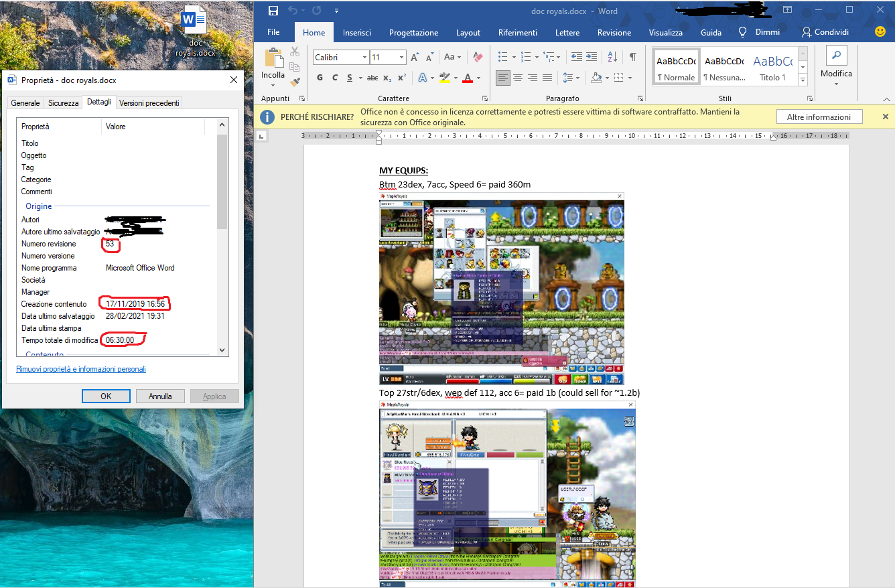Clear all formatting with eraser icon
Image resolution: width=895 pixels, height=588 pixels.
478,57
